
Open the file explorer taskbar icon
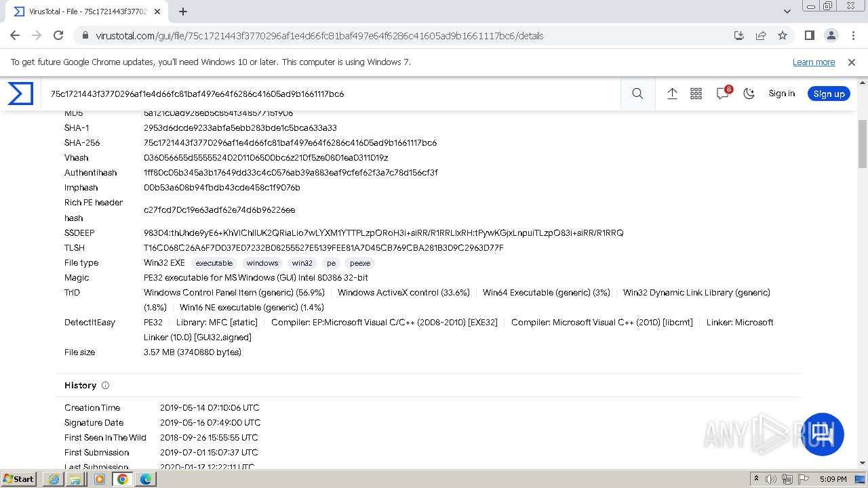[x=75, y=479]
